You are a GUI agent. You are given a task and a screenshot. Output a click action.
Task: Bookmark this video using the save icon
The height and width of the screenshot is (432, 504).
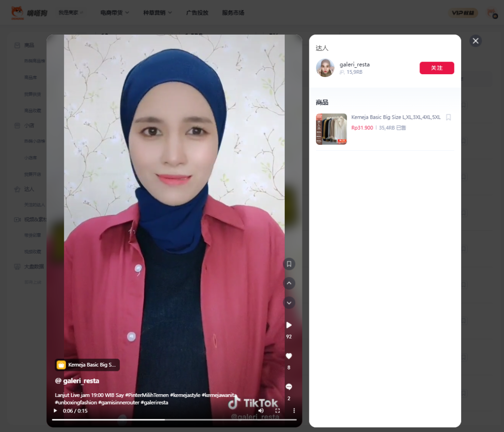click(x=289, y=264)
